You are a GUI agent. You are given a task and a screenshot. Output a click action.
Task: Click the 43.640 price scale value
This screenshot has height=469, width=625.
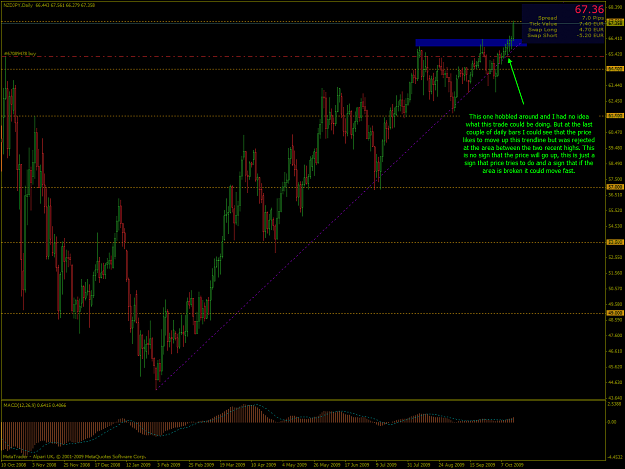[615, 398]
